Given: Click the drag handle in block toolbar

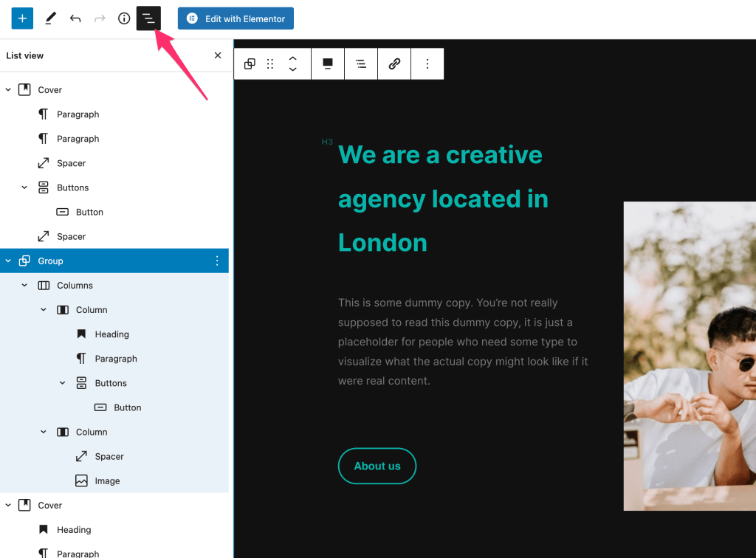Looking at the screenshot, I should pyautogui.click(x=270, y=63).
